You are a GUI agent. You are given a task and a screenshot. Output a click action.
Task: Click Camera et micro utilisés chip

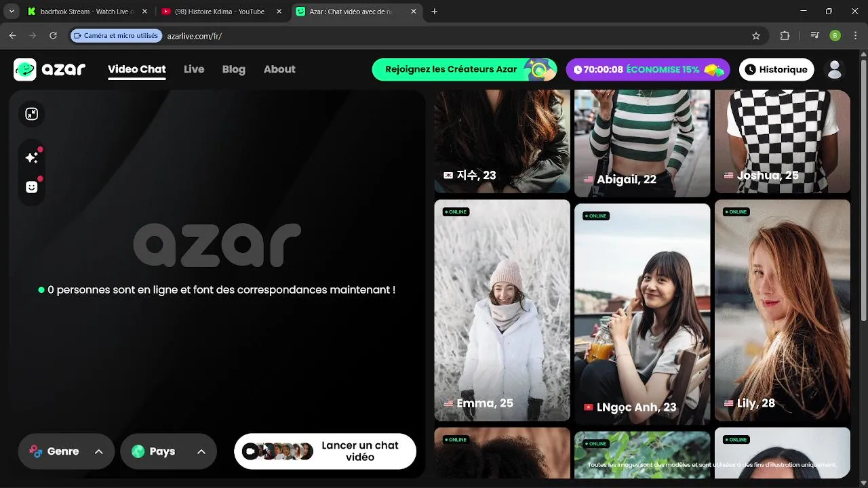pos(116,36)
